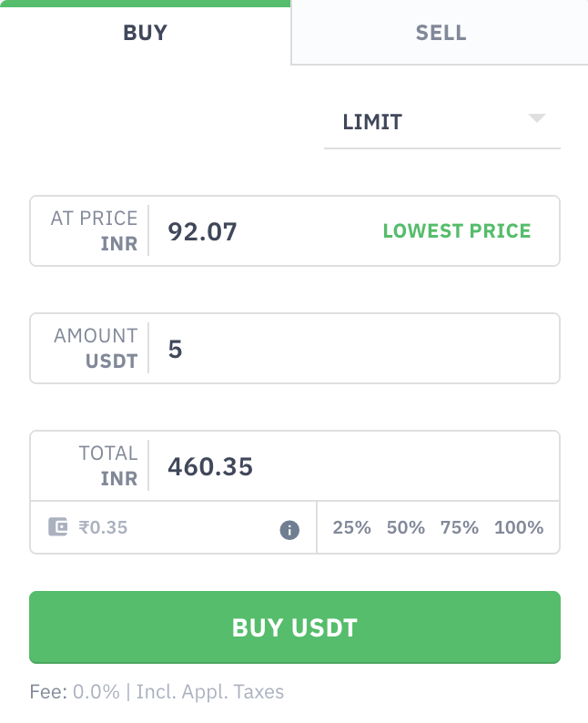This screenshot has height=723, width=588.
Task: Click the TOTAL INR label
Action: pos(107,466)
